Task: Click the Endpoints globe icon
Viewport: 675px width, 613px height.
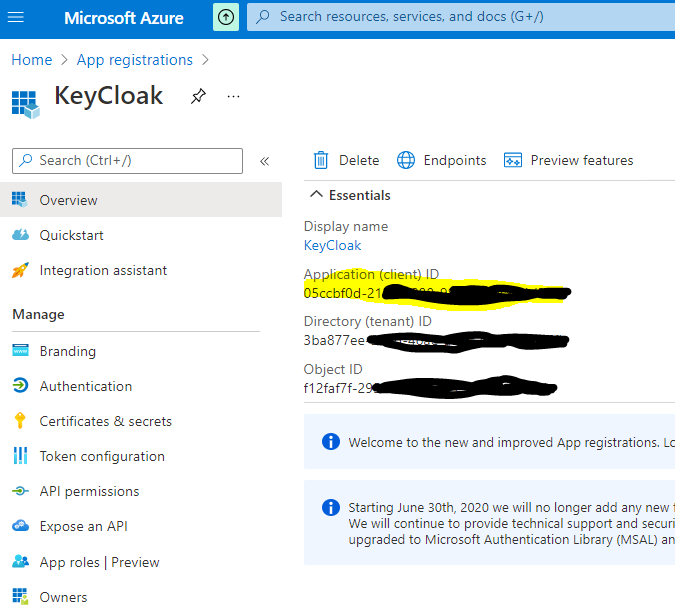Action: (406, 160)
